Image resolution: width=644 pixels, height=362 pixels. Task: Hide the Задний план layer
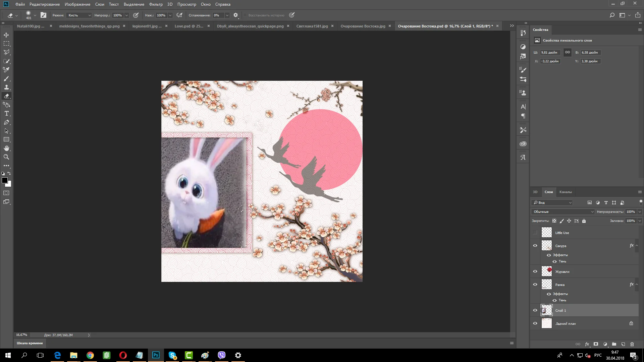pos(535,323)
